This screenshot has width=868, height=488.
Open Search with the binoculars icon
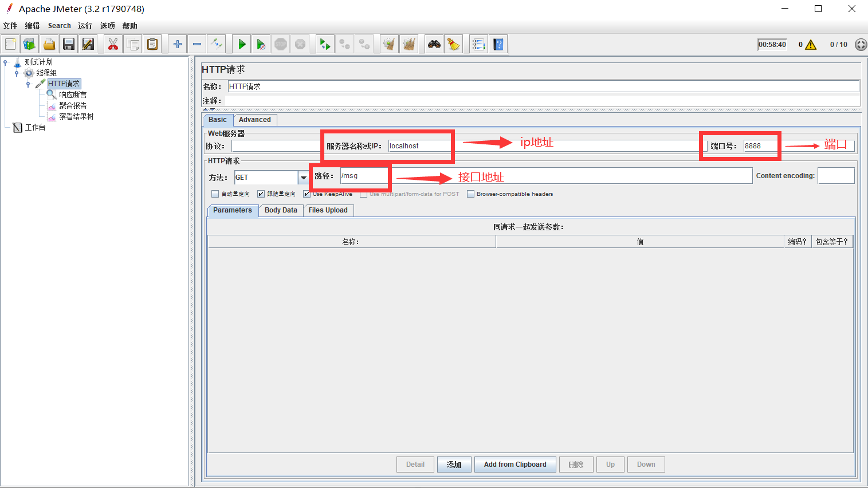click(x=434, y=44)
